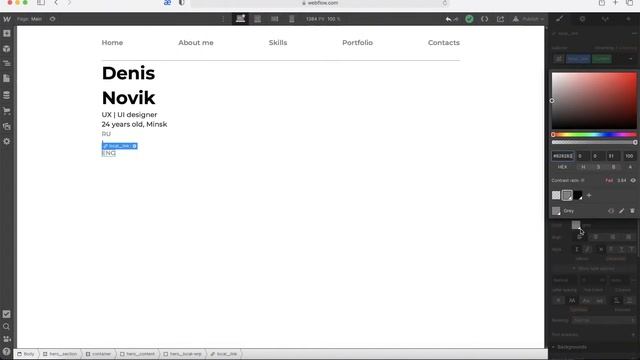Set text align to center

click(x=596, y=237)
